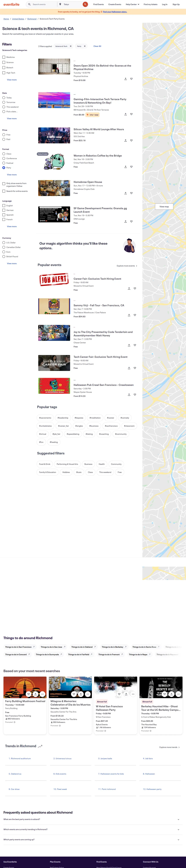Open Create Events in the top navigation
This screenshot has height=868, width=186.
[115, 4]
